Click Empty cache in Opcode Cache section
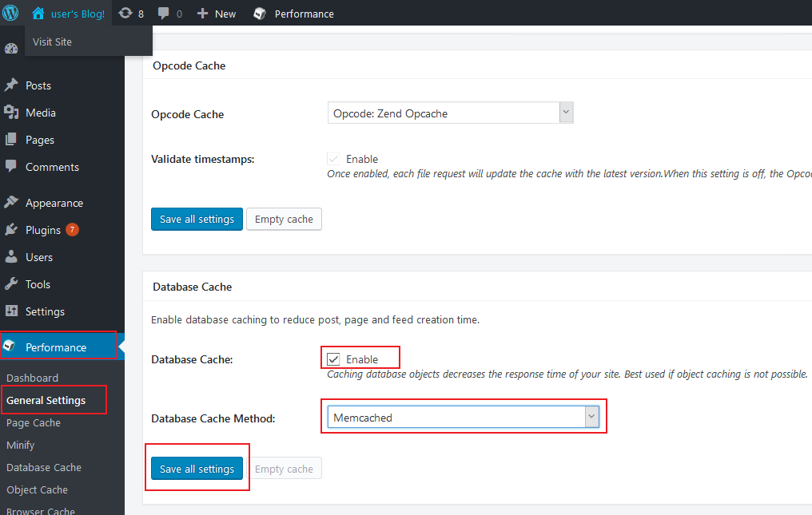This screenshot has height=515, width=812. (284, 219)
